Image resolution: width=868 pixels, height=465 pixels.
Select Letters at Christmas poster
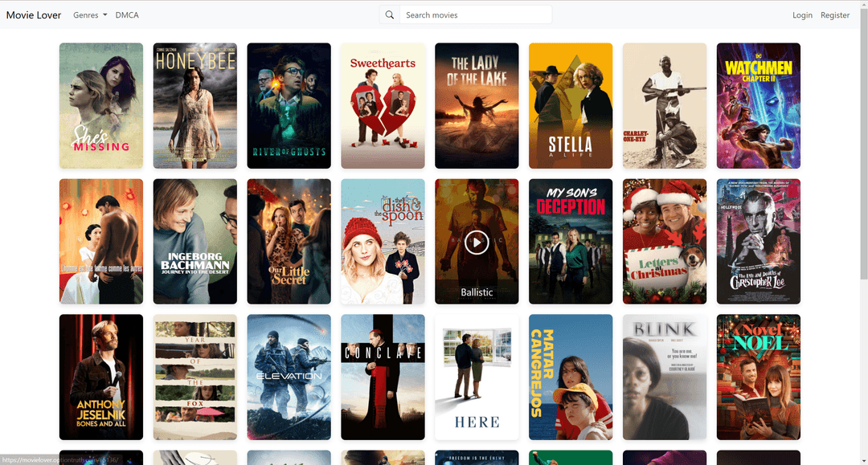click(x=665, y=242)
